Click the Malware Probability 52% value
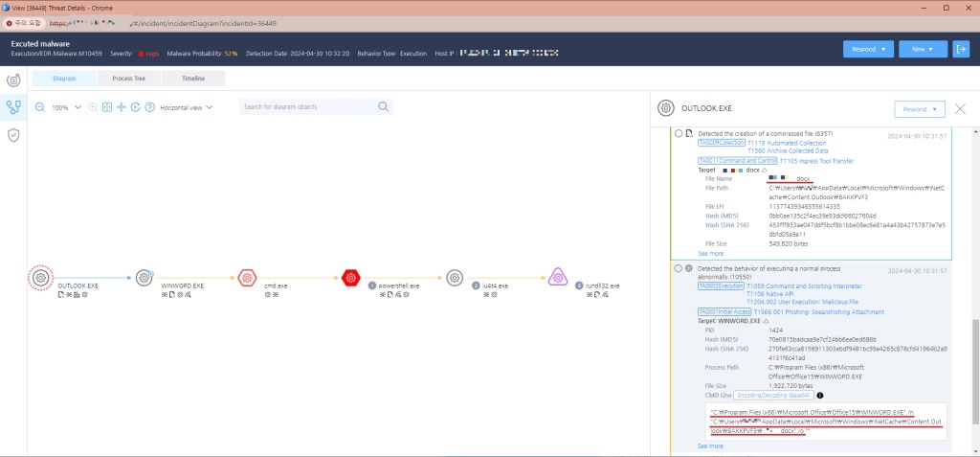This screenshot has height=457, width=980. point(232,54)
